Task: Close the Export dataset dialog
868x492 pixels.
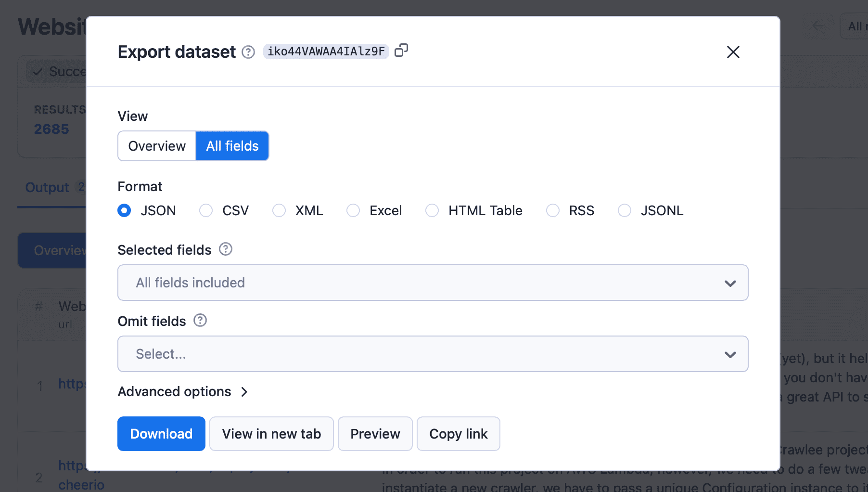Action: (733, 52)
